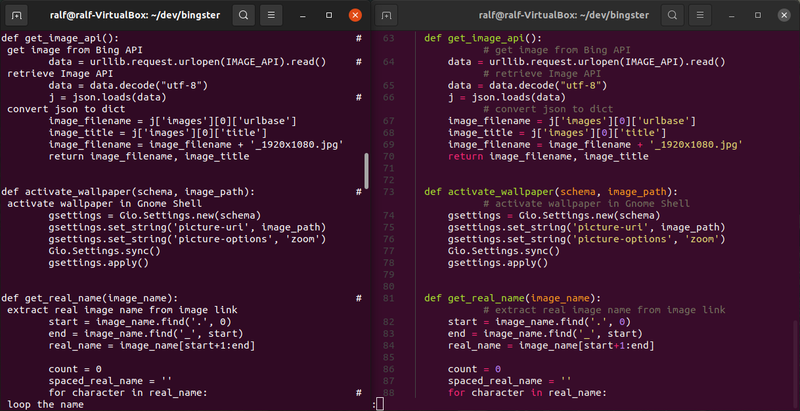This screenshot has width=800, height=411.
Task: Click 'start = image_name.find' line in right terminal
Action: [539, 322]
